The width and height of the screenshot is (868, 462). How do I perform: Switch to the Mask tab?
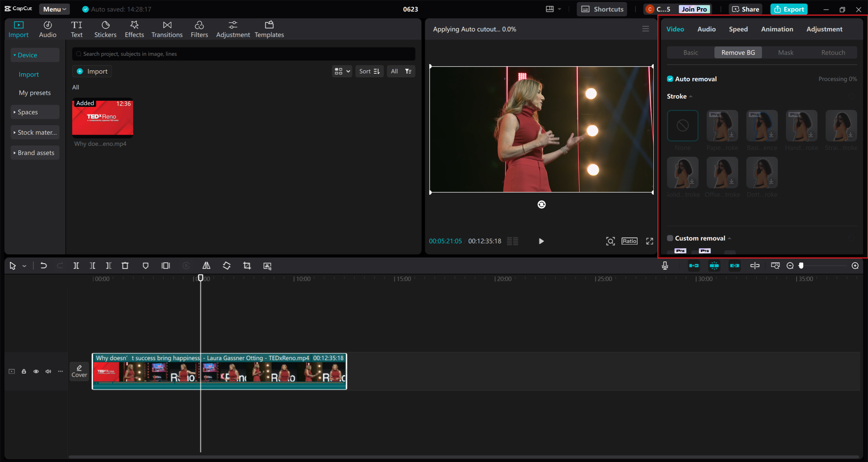click(x=785, y=53)
